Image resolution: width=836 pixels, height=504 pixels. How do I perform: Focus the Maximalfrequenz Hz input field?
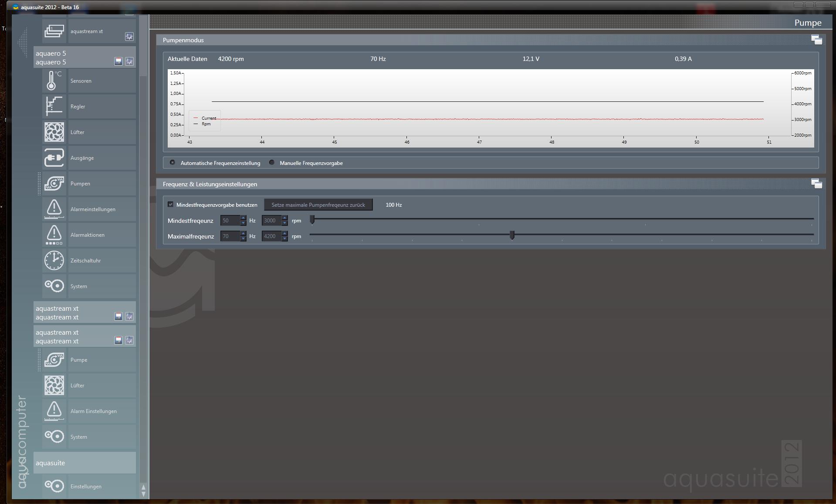click(230, 236)
